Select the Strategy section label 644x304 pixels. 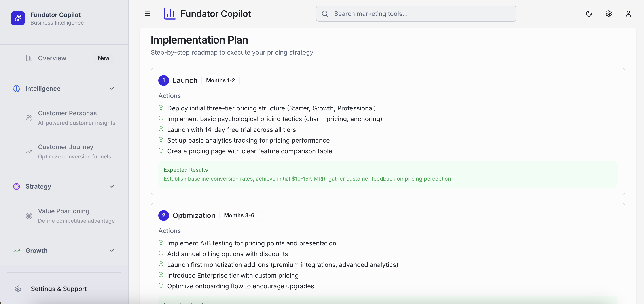pyautogui.click(x=38, y=186)
